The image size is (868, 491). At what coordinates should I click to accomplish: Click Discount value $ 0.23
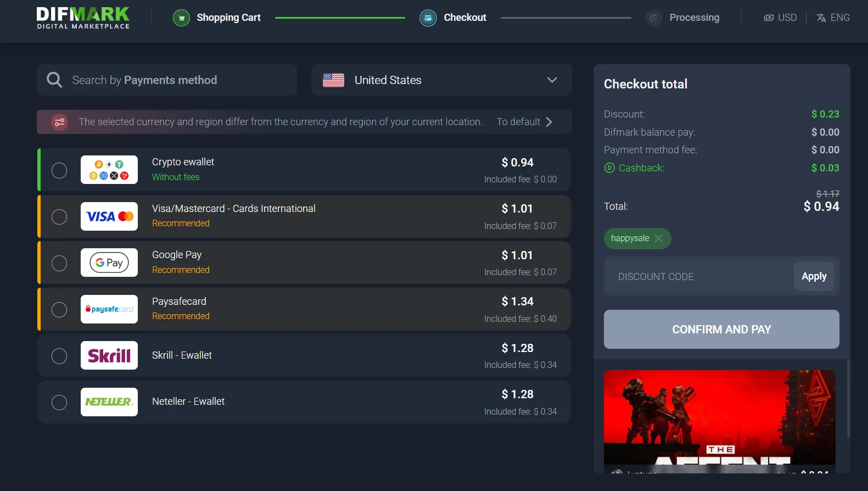pos(825,114)
